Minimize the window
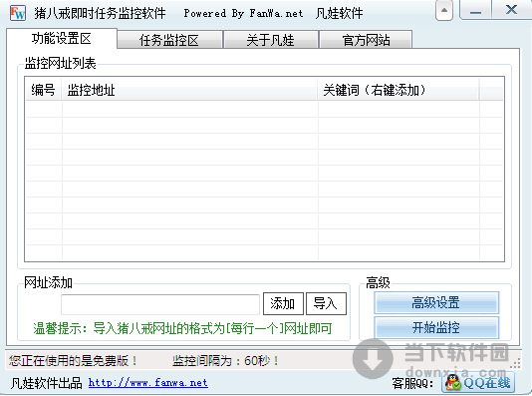Screen dimensions: 532x396 coord(475,11)
